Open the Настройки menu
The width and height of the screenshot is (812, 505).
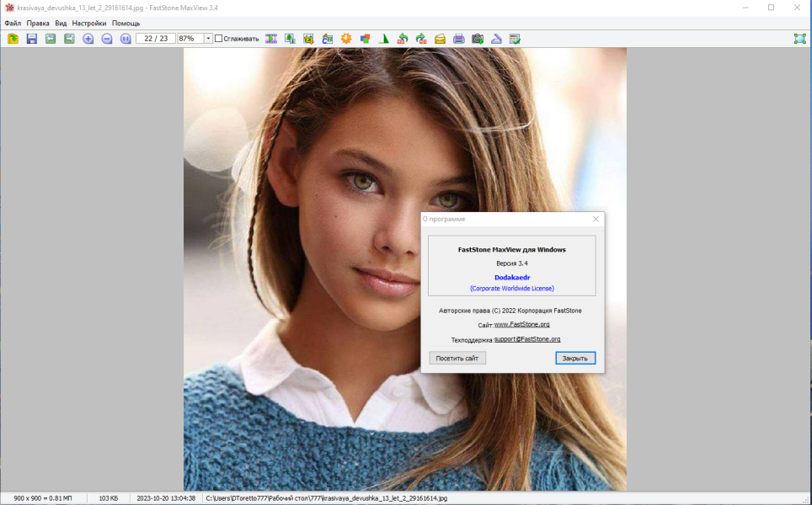(x=89, y=24)
